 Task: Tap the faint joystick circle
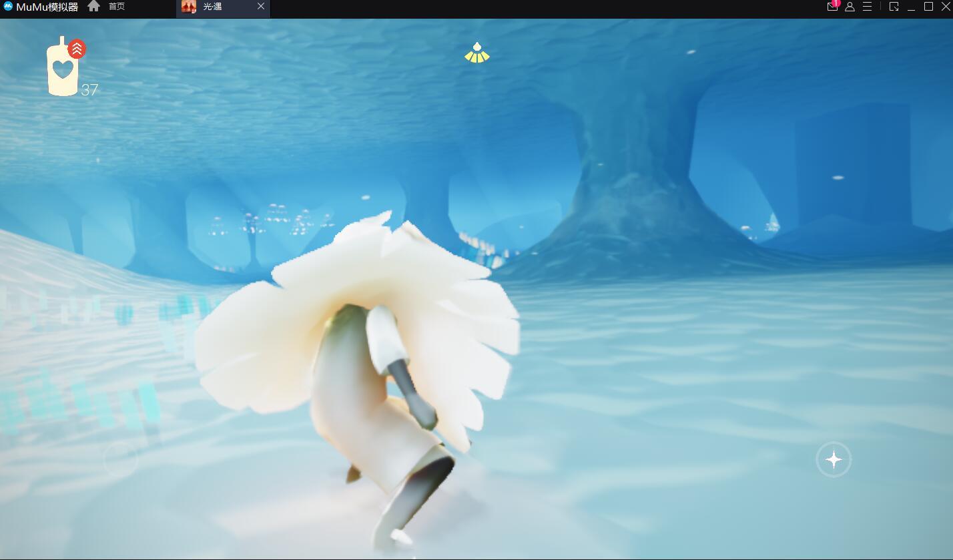tap(121, 459)
